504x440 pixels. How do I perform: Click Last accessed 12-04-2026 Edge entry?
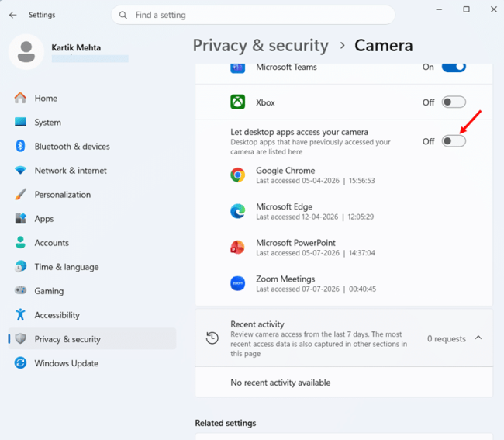pyautogui.click(x=315, y=217)
